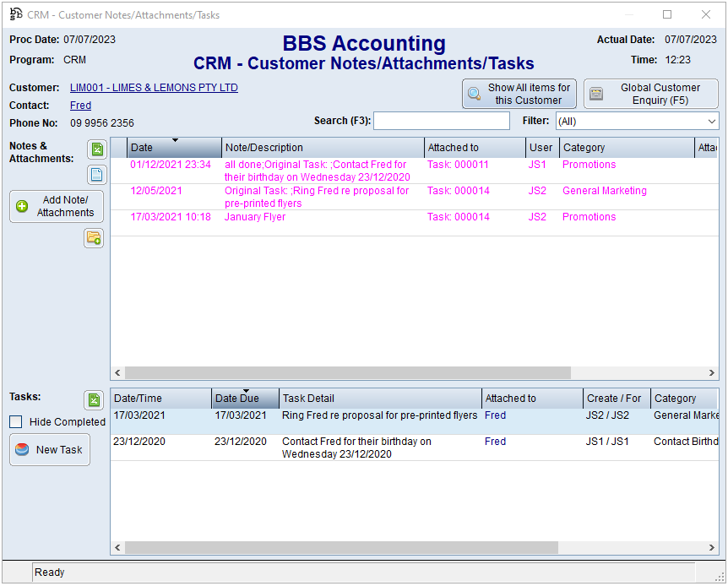
Task: Open the Fred contact link
Action: (x=80, y=106)
